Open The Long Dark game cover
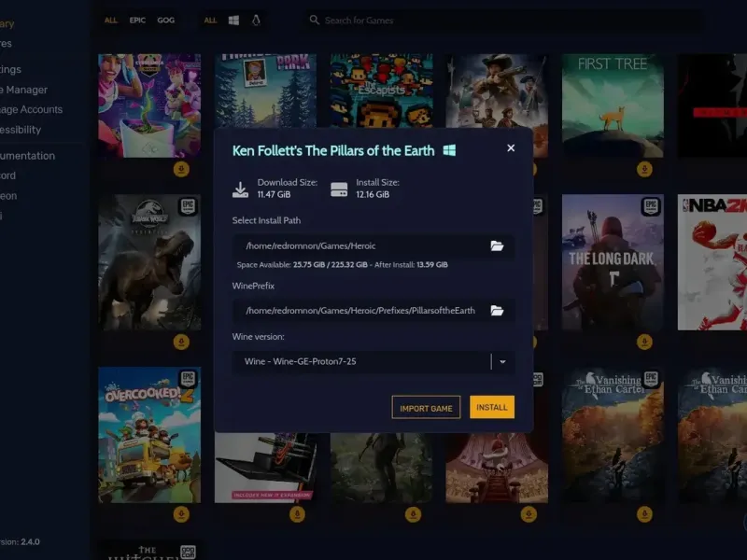 [613, 262]
